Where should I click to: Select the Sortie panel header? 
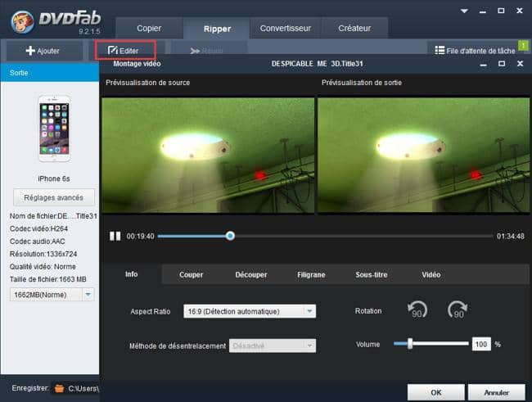click(50, 72)
